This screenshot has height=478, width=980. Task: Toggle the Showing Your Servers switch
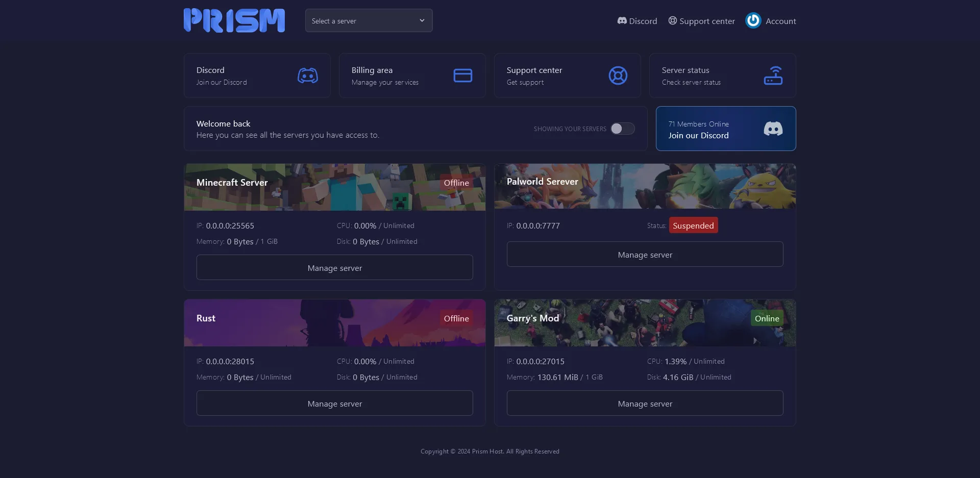622,129
